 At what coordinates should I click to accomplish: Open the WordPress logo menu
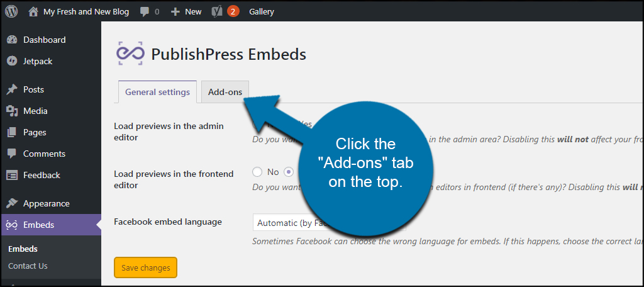[x=11, y=11]
